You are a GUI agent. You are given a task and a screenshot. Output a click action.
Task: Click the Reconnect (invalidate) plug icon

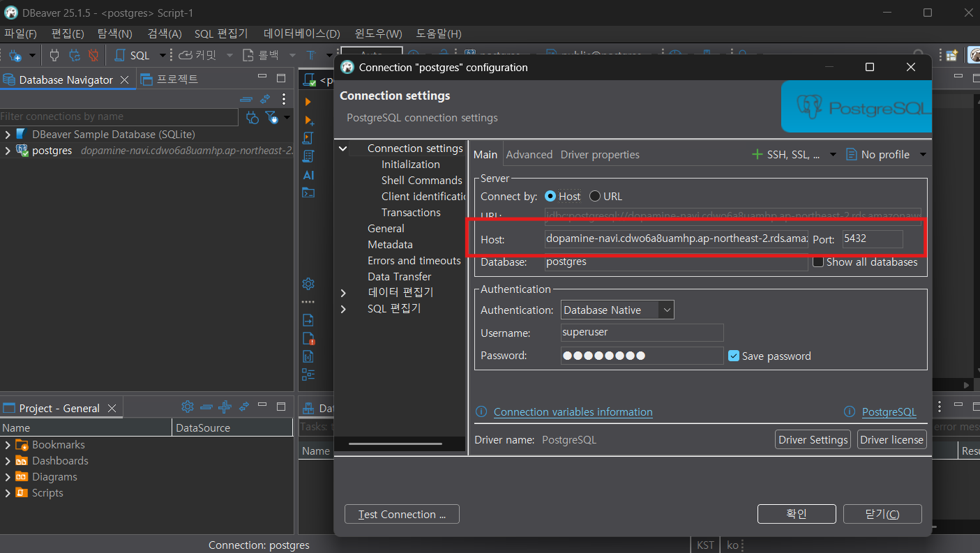[x=74, y=55]
